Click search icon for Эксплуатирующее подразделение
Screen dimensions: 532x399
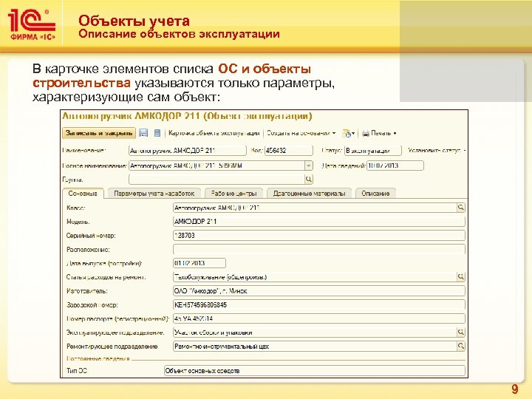pos(461,332)
